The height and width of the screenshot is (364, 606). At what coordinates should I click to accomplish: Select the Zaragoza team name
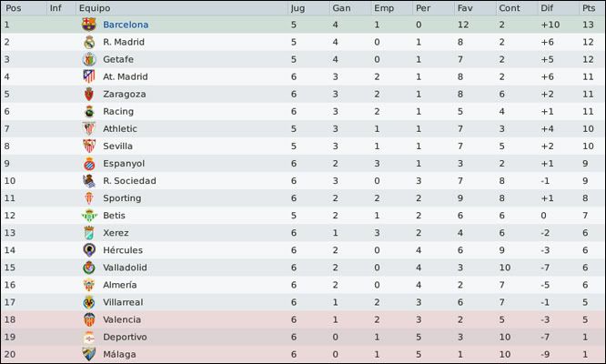click(125, 95)
